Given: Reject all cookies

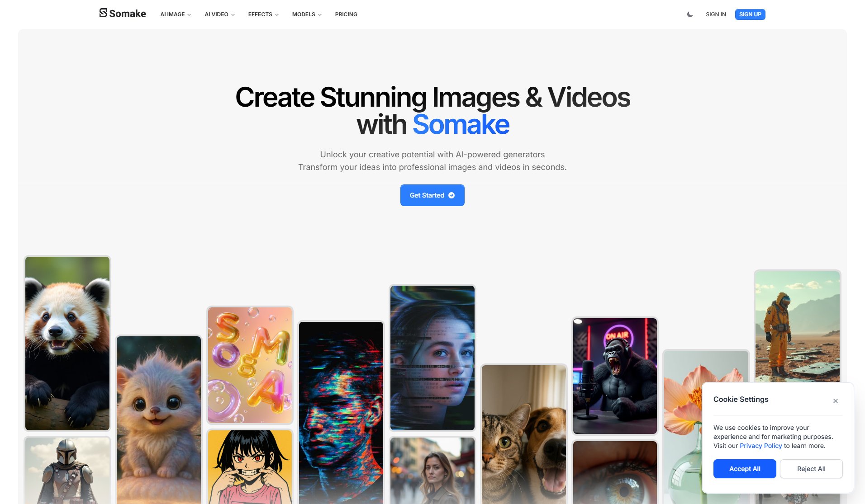Looking at the screenshot, I should (811, 469).
